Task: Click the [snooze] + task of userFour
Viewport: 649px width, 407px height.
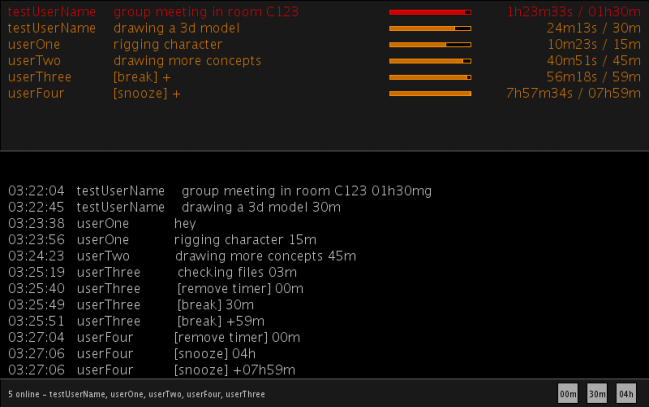Action: point(147,93)
